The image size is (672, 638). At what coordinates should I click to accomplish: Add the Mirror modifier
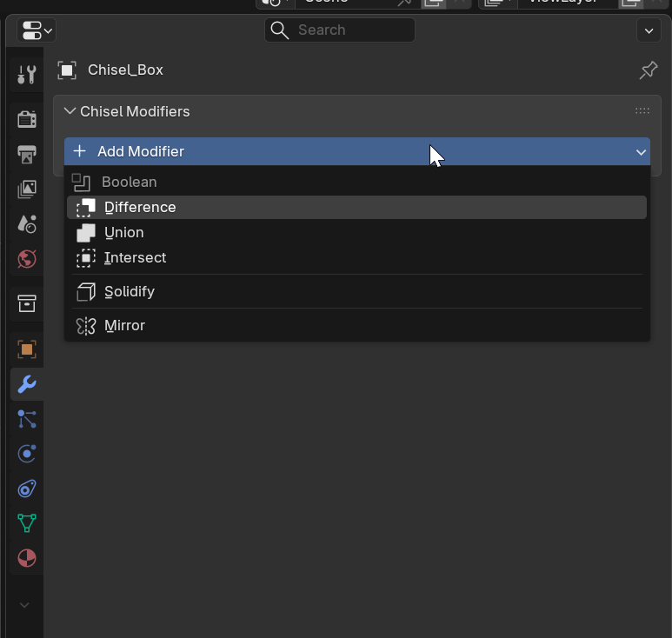click(356, 326)
